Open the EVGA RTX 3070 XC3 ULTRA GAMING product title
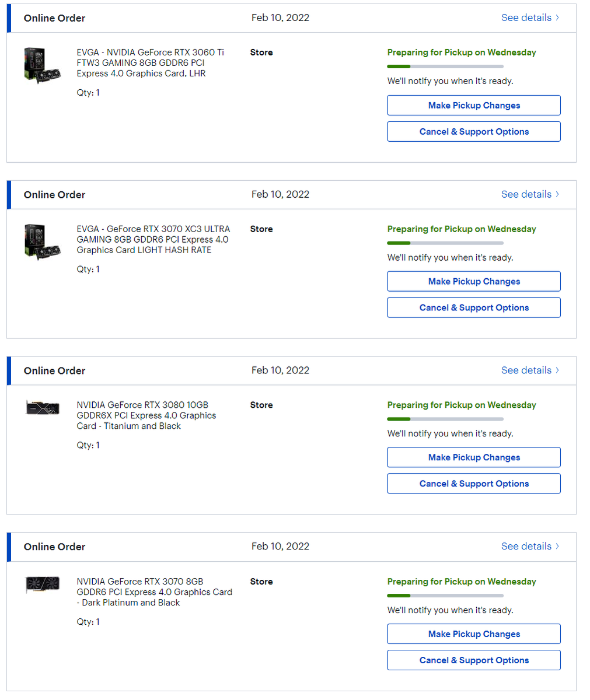The image size is (590, 700). pos(153,240)
